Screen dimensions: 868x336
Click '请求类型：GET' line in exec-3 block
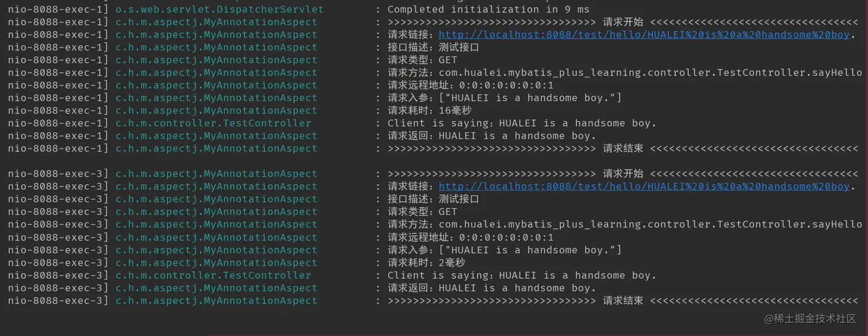(x=423, y=212)
